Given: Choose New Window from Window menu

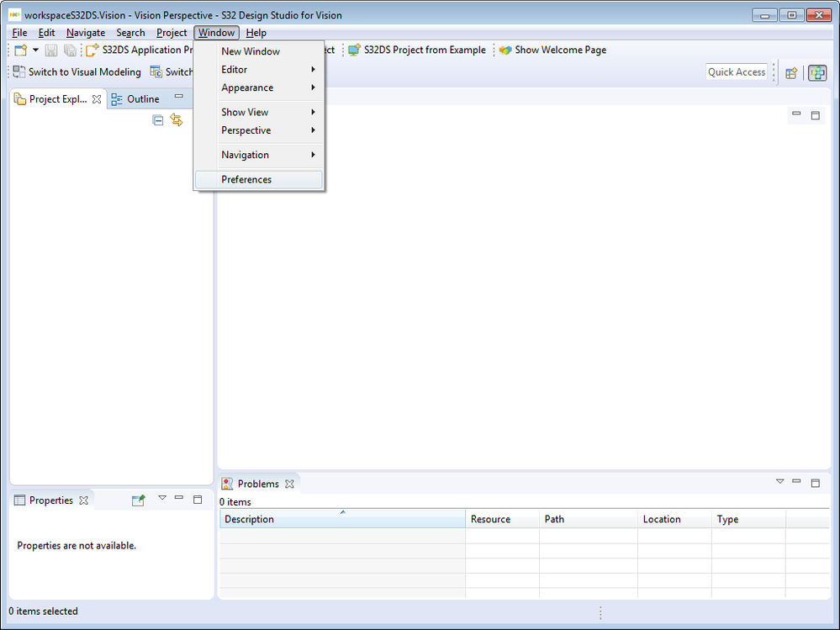Looking at the screenshot, I should tap(259, 51).
